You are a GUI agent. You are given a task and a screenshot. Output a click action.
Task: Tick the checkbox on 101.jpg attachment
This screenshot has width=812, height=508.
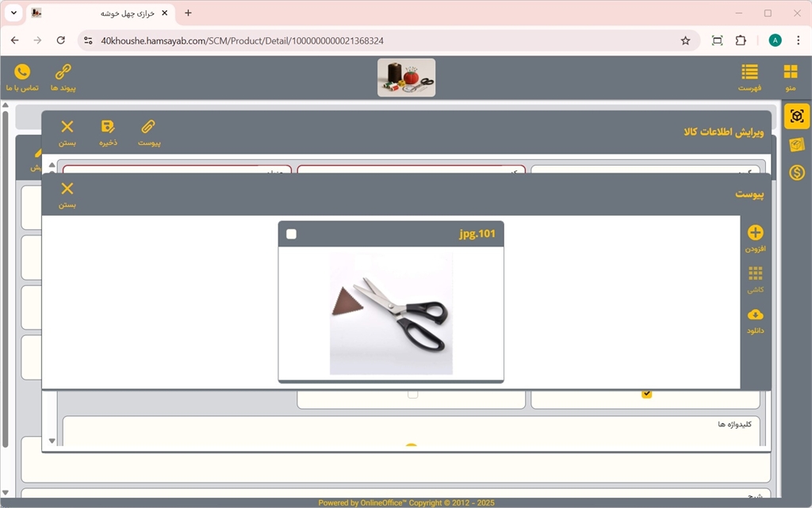click(x=292, y=234)
